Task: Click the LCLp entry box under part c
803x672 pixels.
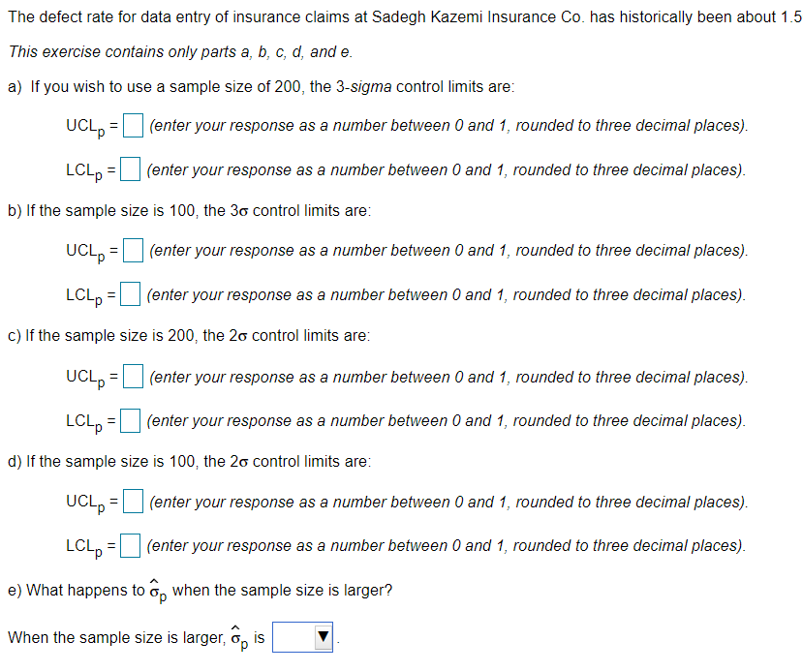Action: click(x=128, y=419)
